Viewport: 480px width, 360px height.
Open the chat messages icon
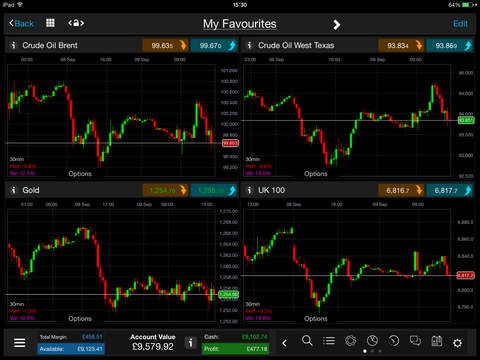click(x=415, y=341)
